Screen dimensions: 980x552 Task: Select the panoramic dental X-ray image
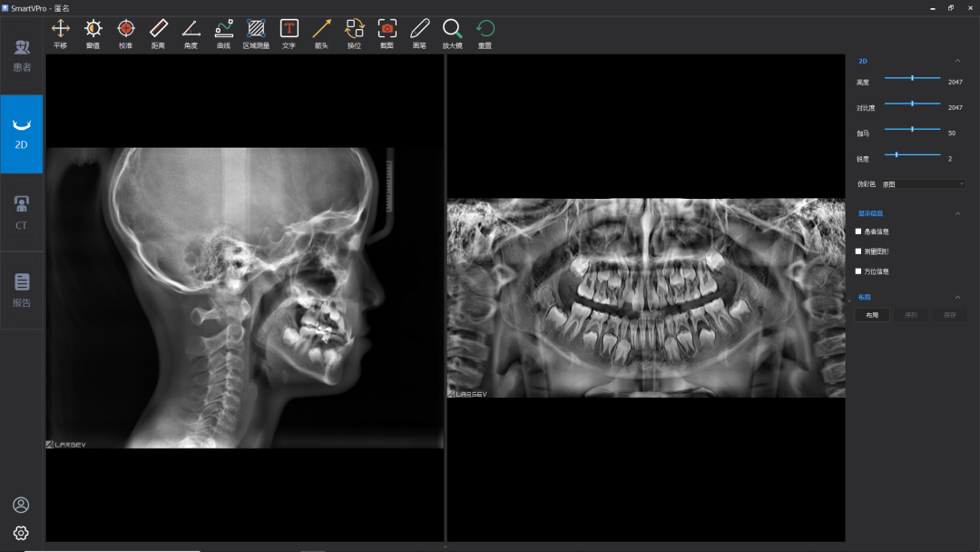click(x=646, y=298)
